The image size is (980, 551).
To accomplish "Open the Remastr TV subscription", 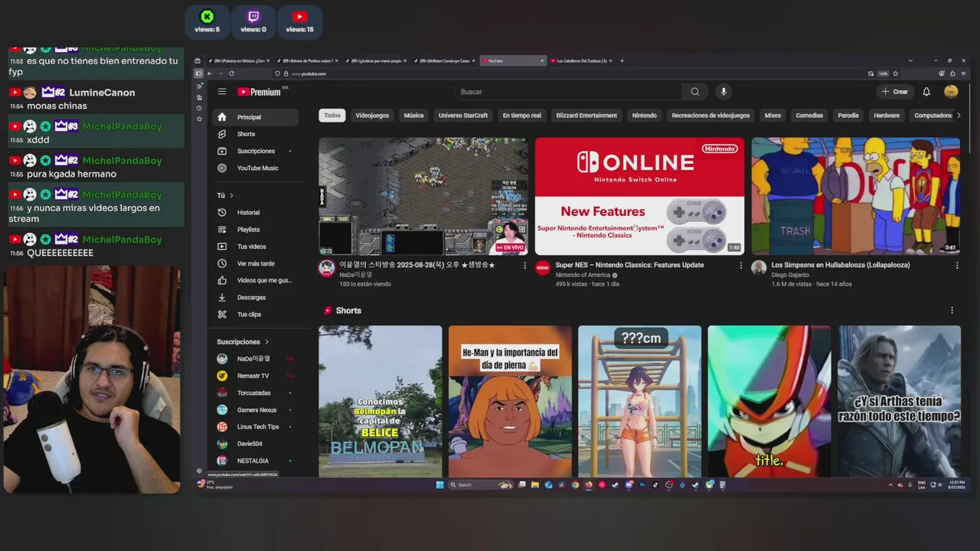I will click(256, 376).
